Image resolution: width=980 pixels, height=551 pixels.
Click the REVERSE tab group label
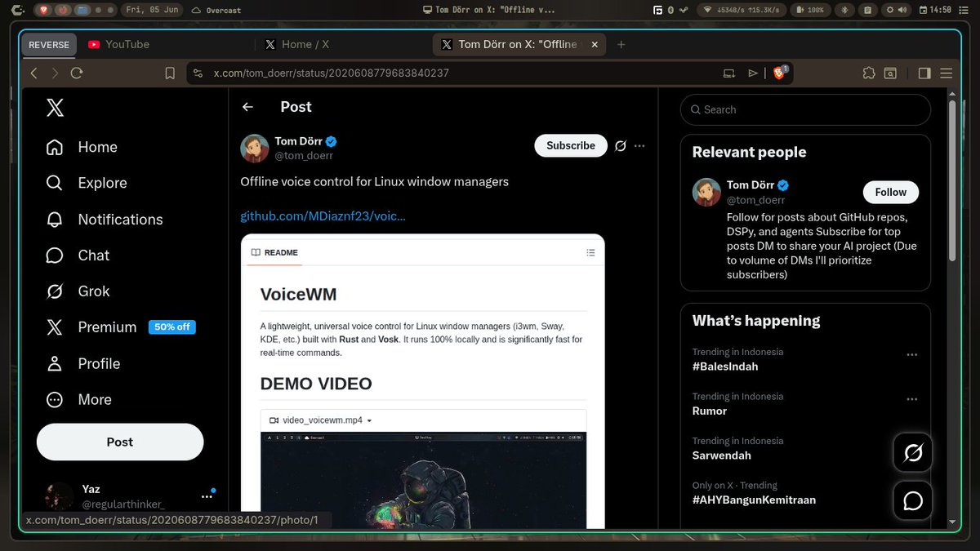(x=49, y=44)
